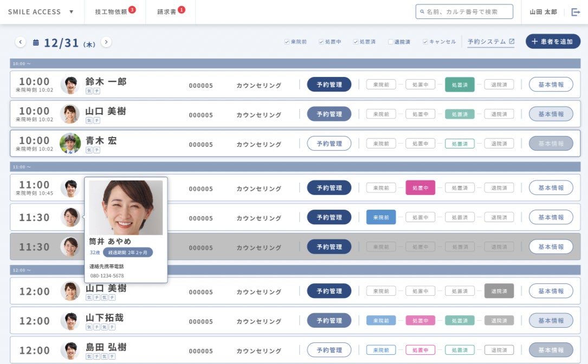Open the SMILE ACCESS dropdown arrow
The height and width of the screenshot is (364, 588).
[71, 11]
